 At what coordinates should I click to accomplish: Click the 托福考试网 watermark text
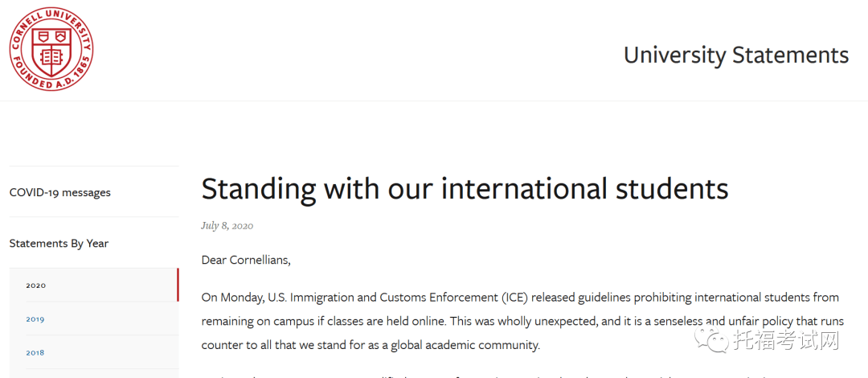(786, 341)
